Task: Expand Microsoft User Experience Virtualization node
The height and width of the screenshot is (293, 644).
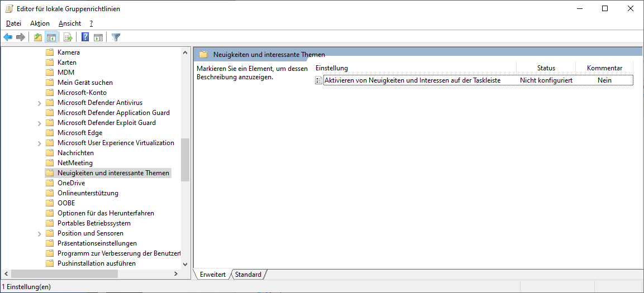Action: [39, 143]
